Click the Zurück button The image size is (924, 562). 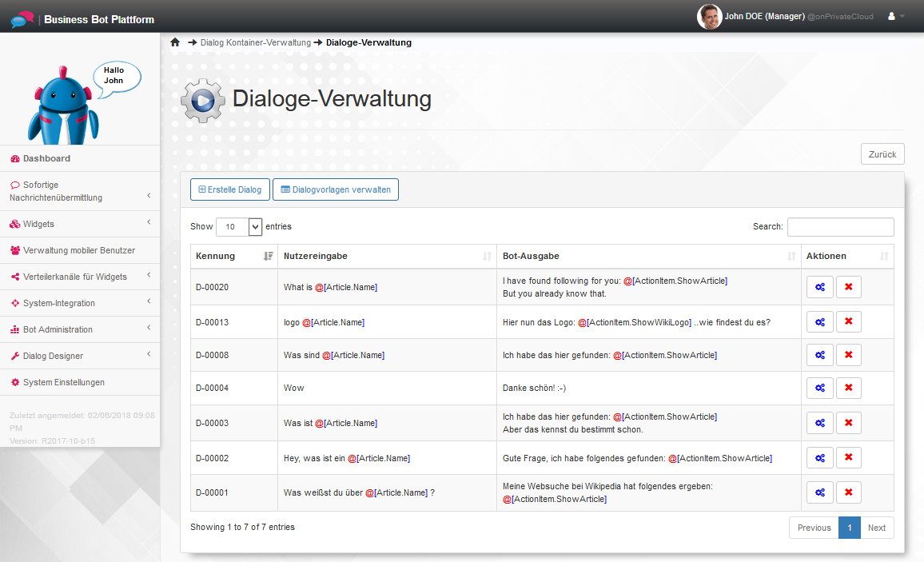click(x=882, y=154)
